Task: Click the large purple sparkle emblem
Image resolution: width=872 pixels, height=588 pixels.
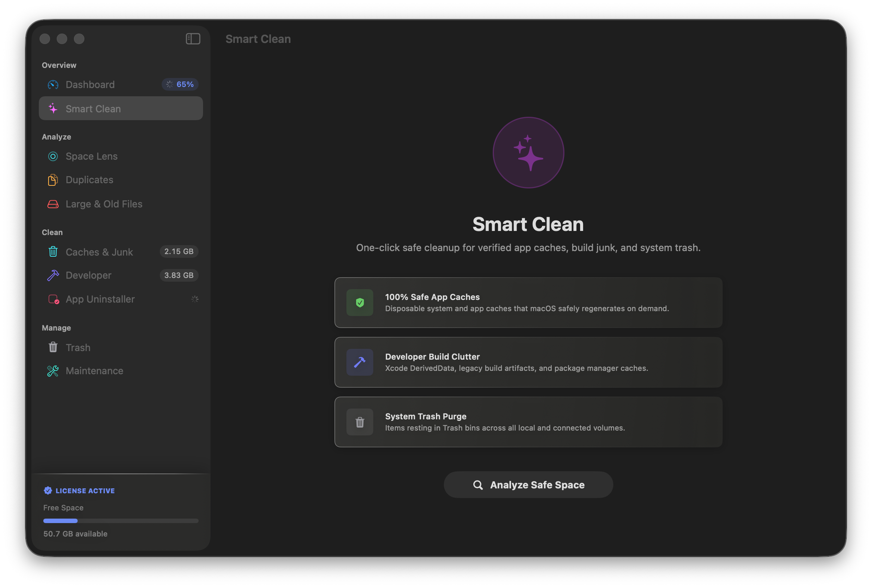Action: tap(528, 153)
